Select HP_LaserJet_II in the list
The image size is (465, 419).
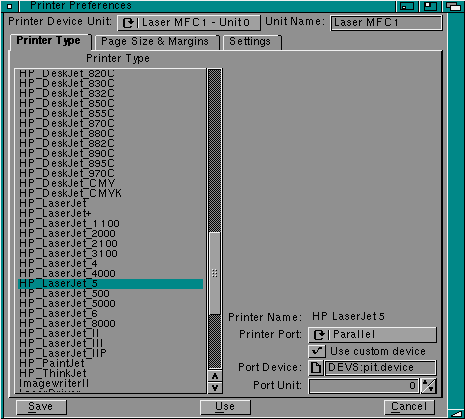pos(110,333)
